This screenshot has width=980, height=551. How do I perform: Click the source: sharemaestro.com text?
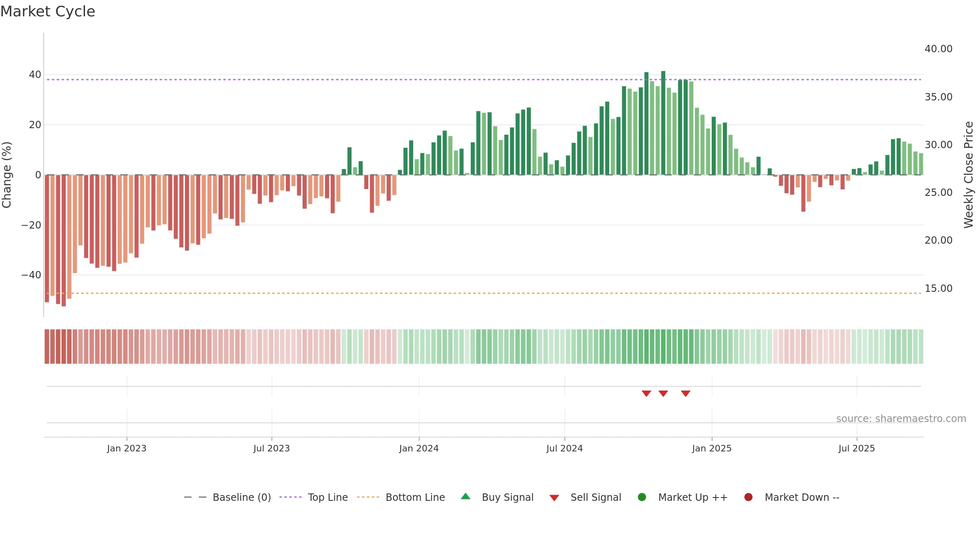(x=901, y=418)
